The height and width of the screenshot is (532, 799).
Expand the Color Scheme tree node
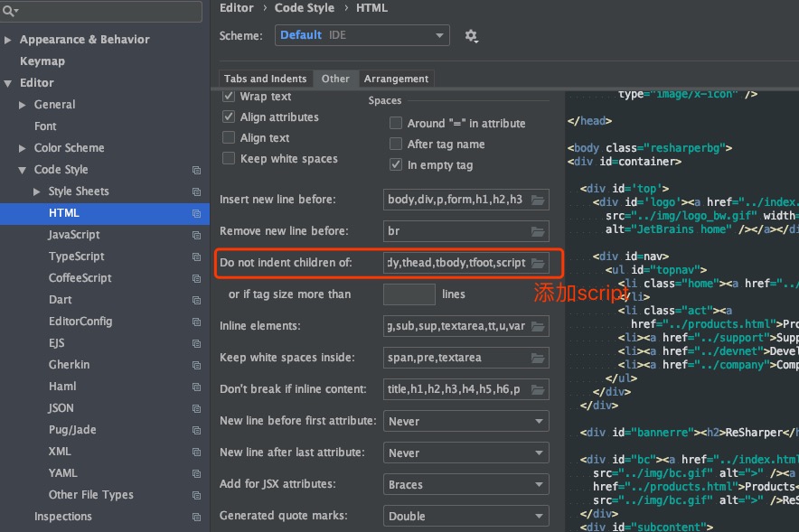click(22, 148)
